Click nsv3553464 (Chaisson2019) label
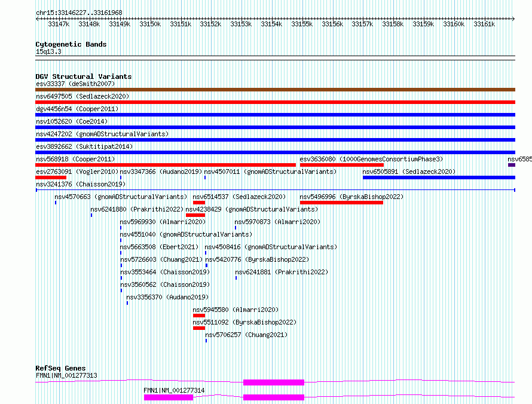This screenshot has height=404, width=532. point(165,272)
